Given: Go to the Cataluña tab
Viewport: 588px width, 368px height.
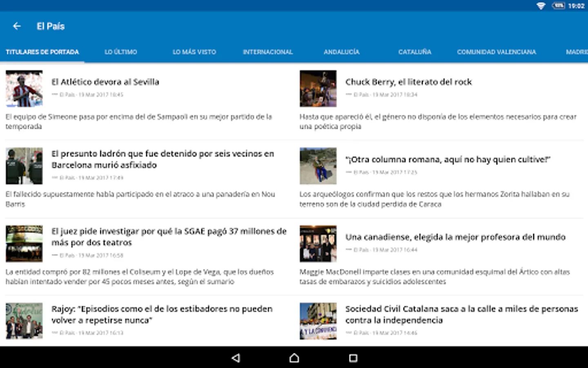Looking at the screenshot, I should (x=415, y=52).
